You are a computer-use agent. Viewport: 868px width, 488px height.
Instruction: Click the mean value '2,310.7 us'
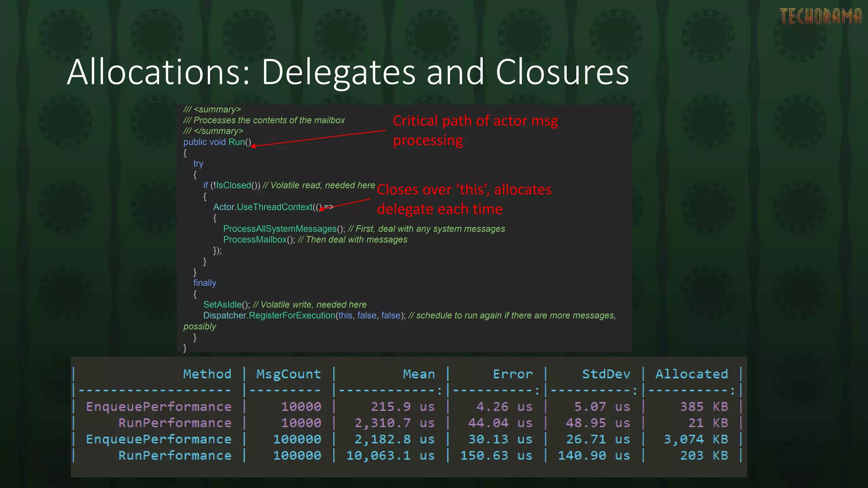395,423
